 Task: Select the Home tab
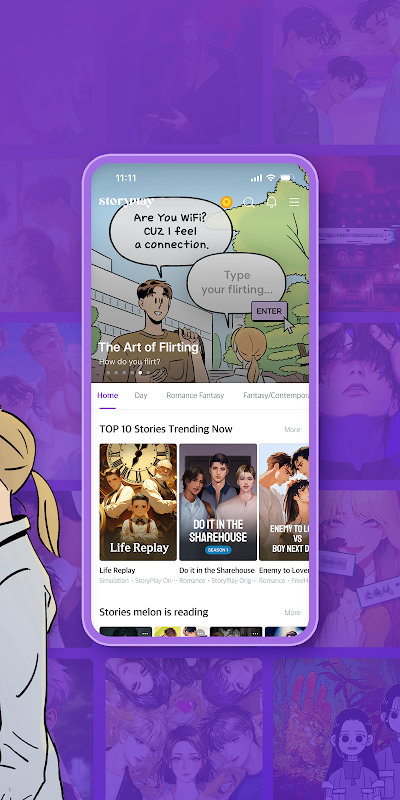click(108, 395)
